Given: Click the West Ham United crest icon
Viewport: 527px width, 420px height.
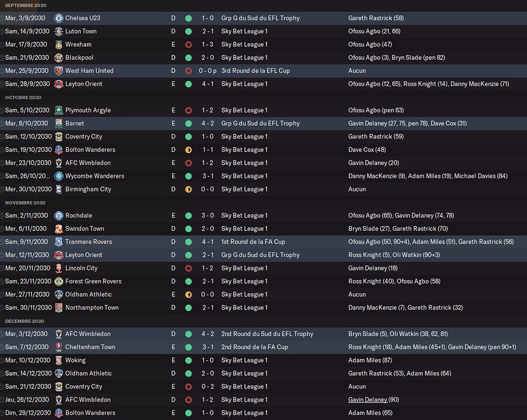Looking at the screenshot, I should click(59, 71).
